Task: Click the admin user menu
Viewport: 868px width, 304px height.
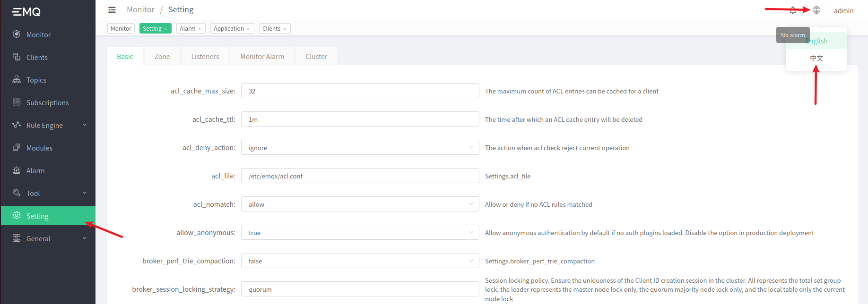Action: click(x=844, y=10)
